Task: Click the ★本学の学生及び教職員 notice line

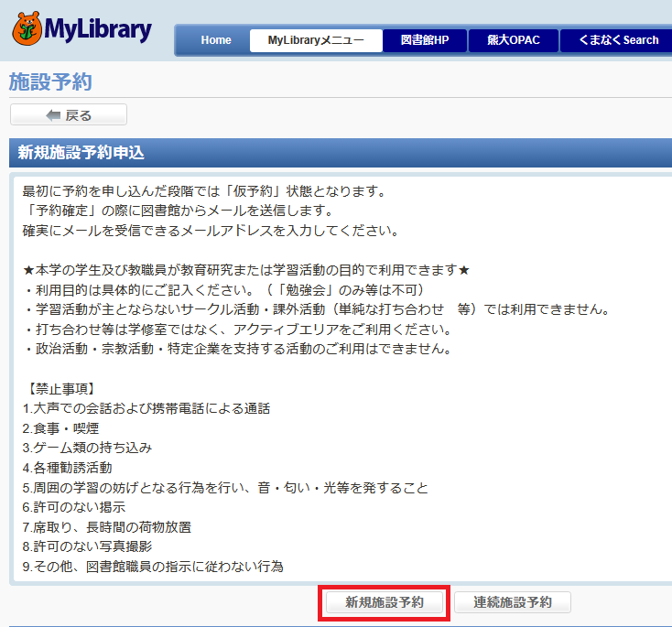Action: (x=246, y=270)
